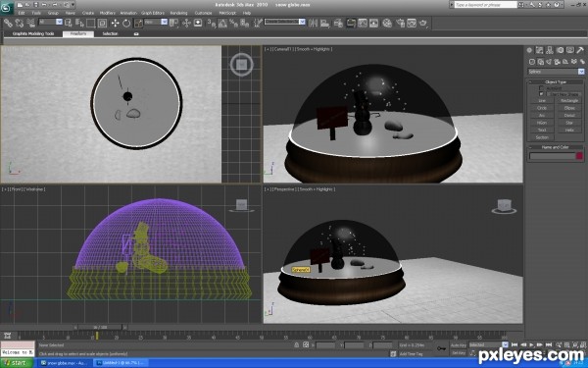588x368 pixels.
Task: Open the Edit menu
Action: [22, 13]
